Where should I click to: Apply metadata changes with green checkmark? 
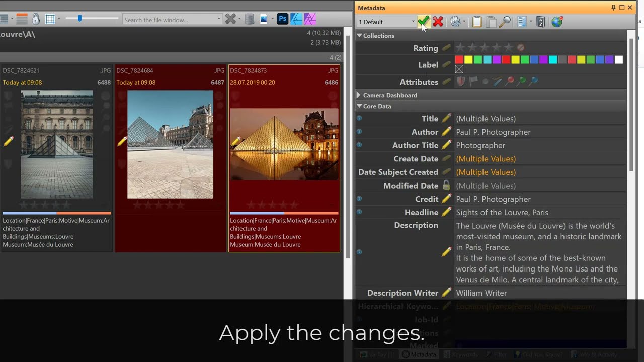pyautogui.click(x=423, y=22)
